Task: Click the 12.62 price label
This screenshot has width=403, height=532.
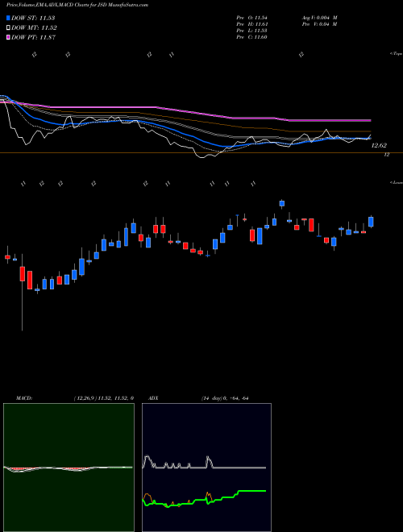Action: 379,146
